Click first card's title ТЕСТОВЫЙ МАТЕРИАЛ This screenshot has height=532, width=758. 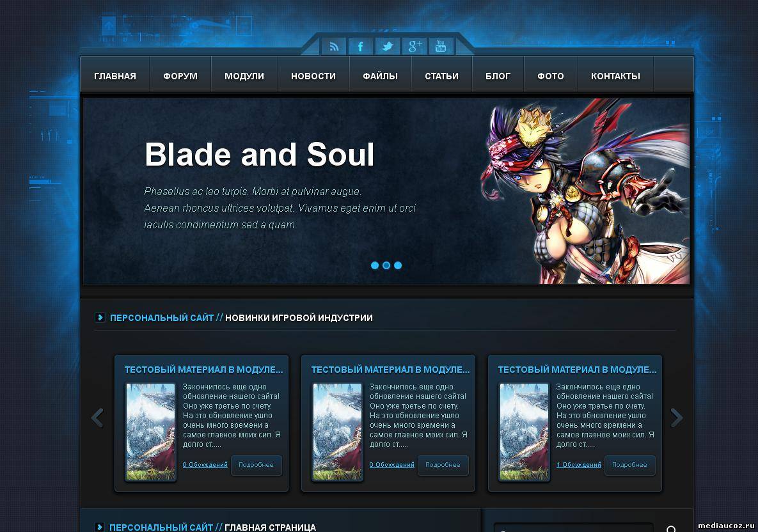[203, 370]
